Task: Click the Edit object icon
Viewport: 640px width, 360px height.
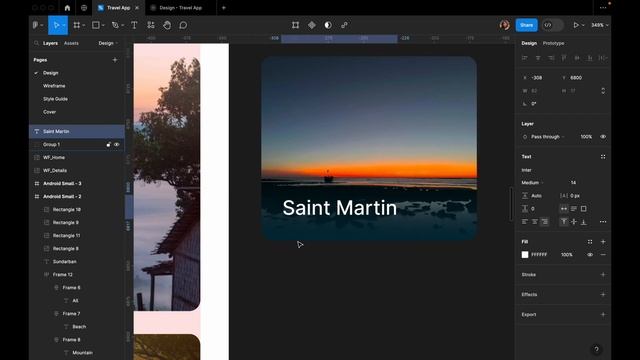Action: click(x=296, y=25)
